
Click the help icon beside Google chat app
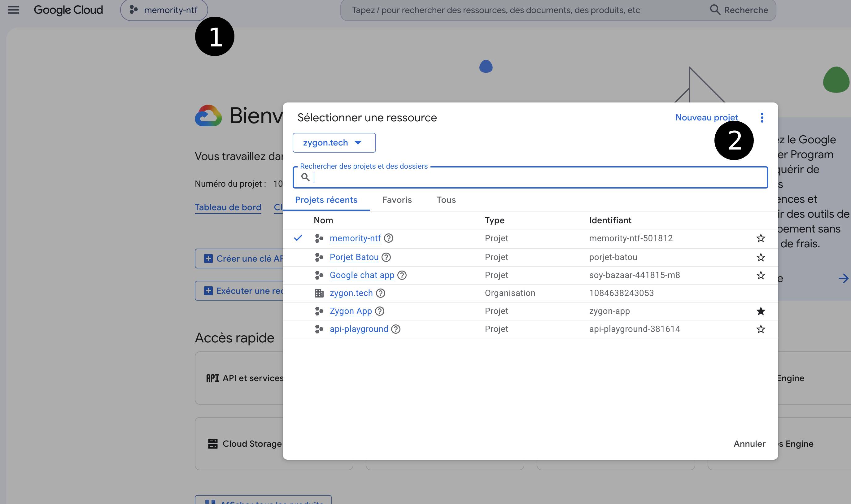tap(402, 275)
